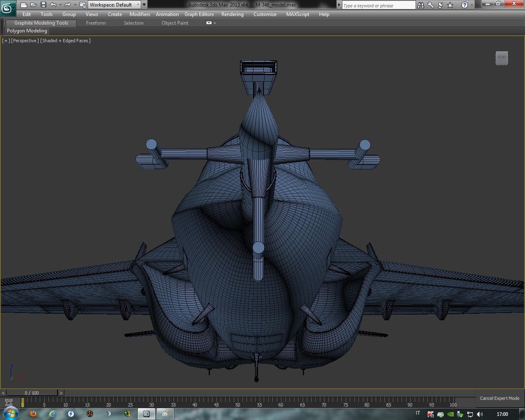
Task: Open the Modifiers menu
Action: pos(140,14)
